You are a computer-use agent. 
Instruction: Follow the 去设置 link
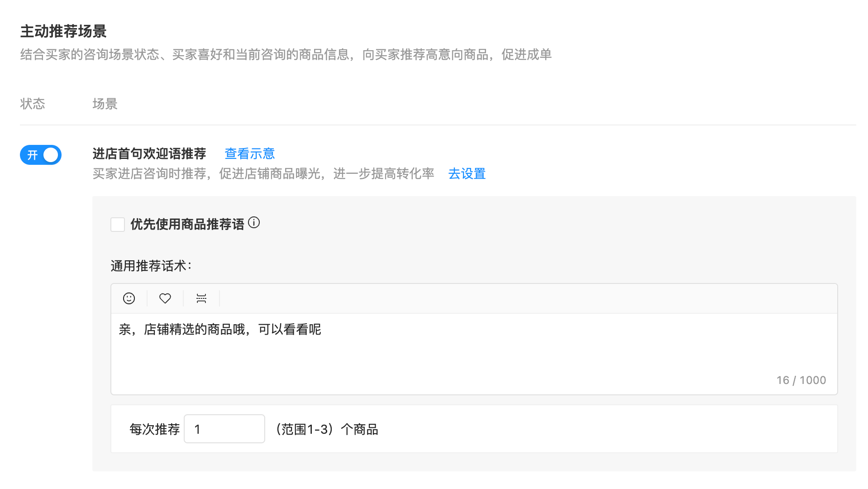(x=467, y=174)
